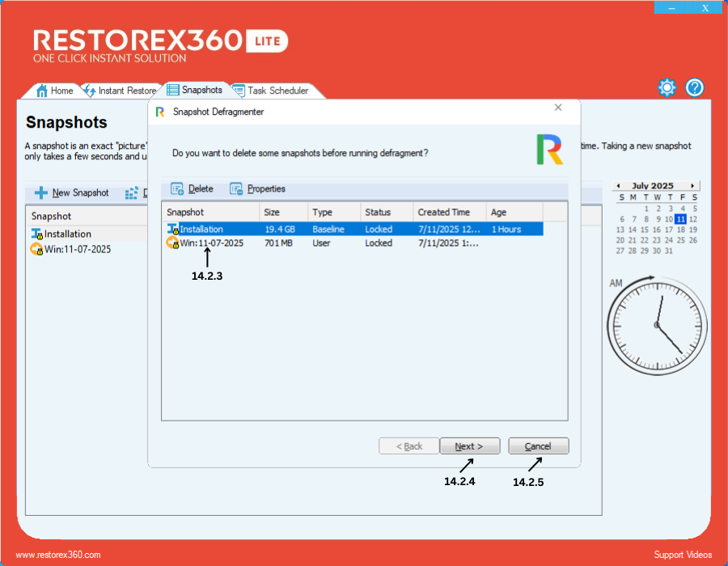Viewport: 728px width, 566px height.
Task: Select July 11 in the calendar
Action: pos(681,219)
